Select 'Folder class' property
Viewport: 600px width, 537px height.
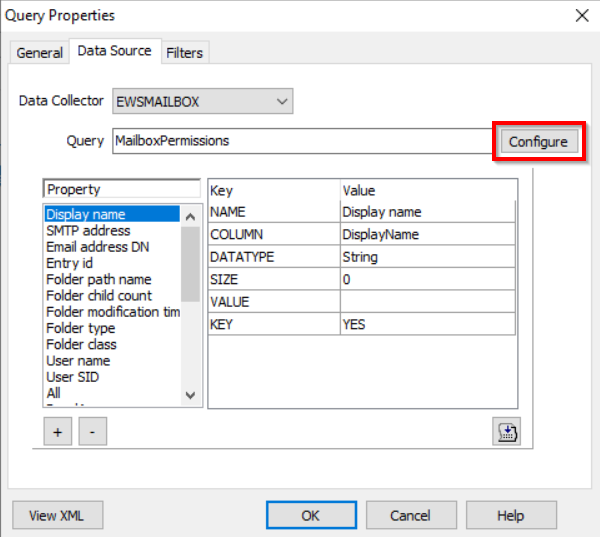[112, 344]
